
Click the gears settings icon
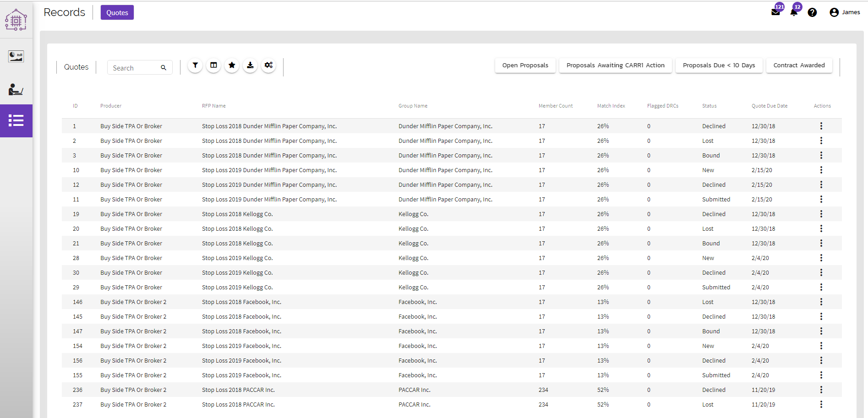coord(268,65)
